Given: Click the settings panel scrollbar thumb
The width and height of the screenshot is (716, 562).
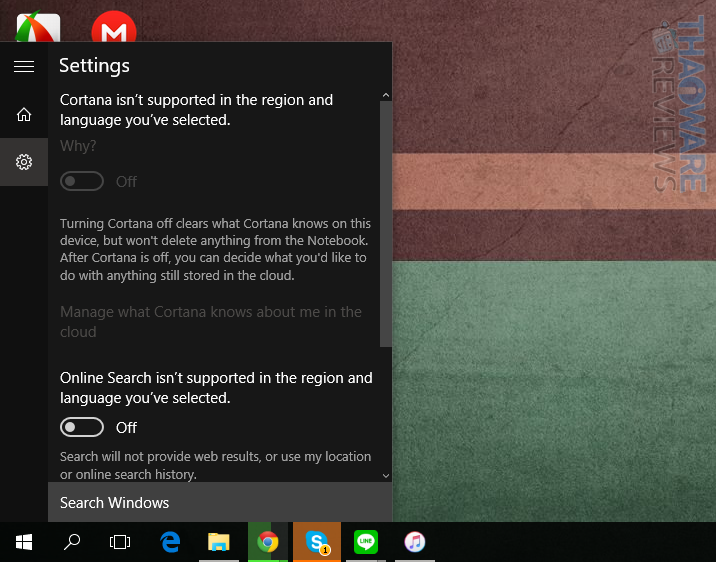Looking at the screenshot, I should pos(386,224).
